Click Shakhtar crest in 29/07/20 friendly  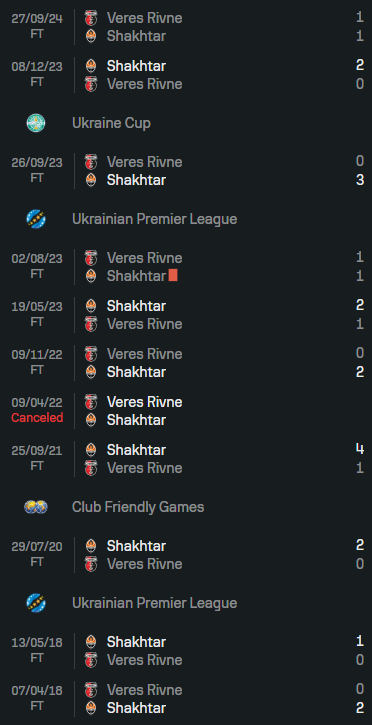click(91, 546)
